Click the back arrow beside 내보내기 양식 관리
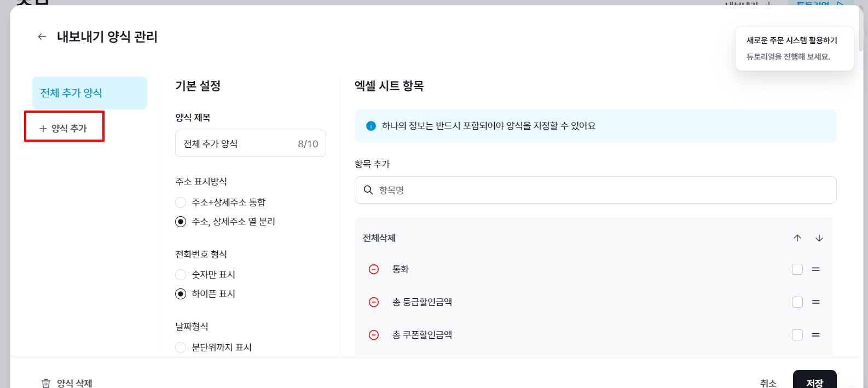Image resolution: width=868 pixels, height=388 pixels. coord(42,37)
